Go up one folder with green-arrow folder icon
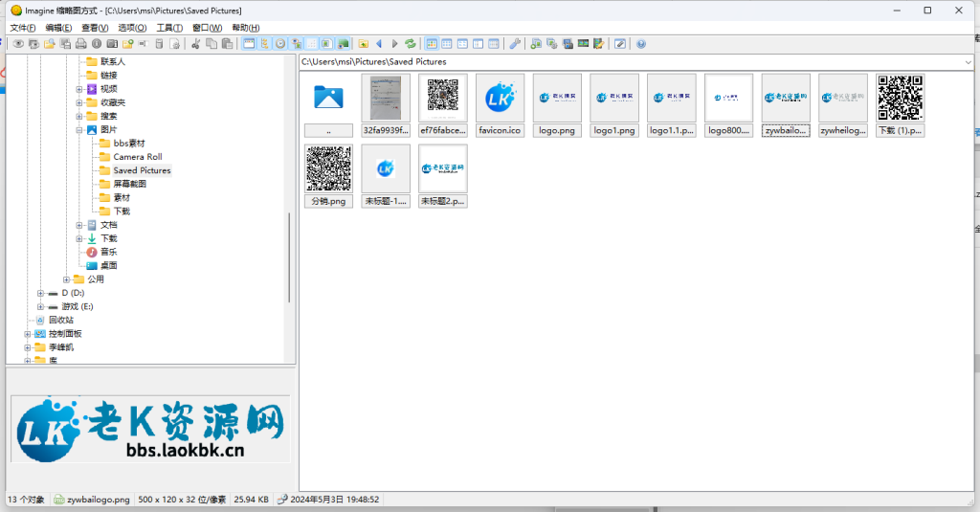The height and width of the screenshot is (512, 980). 363,44
